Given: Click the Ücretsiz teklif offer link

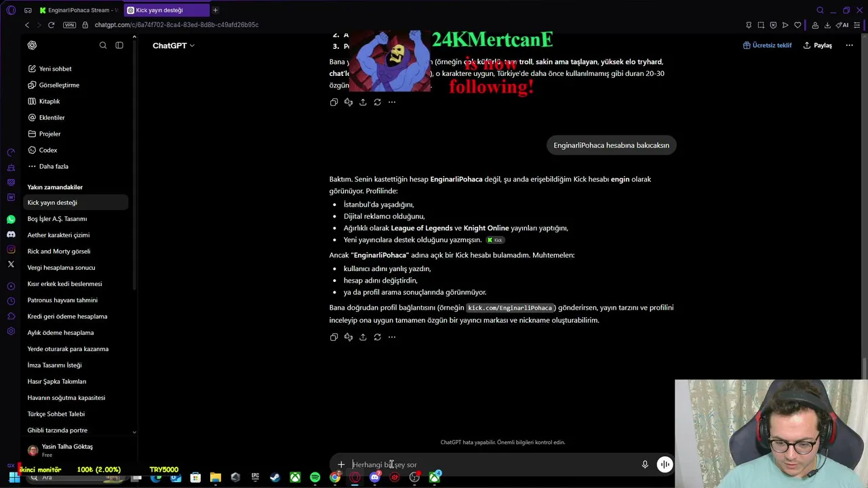Looking at the screenshot, I should (767, 45).
